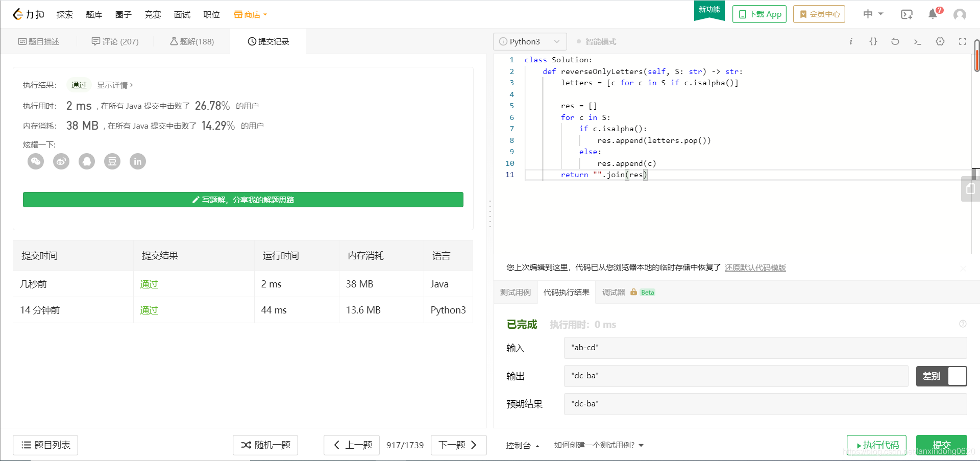Click the 13.6 MB memory cell
The image size is (980, 461).
[x=381, y=310]
